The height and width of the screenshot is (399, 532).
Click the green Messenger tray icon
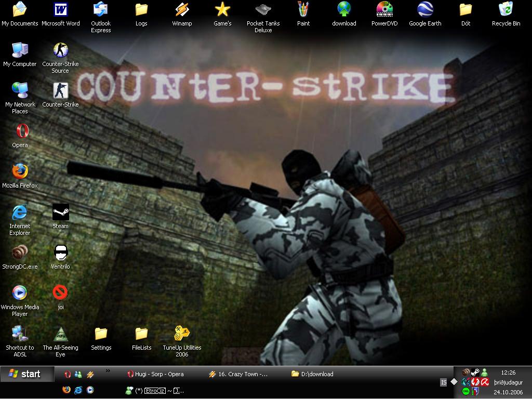pos(485,372)
